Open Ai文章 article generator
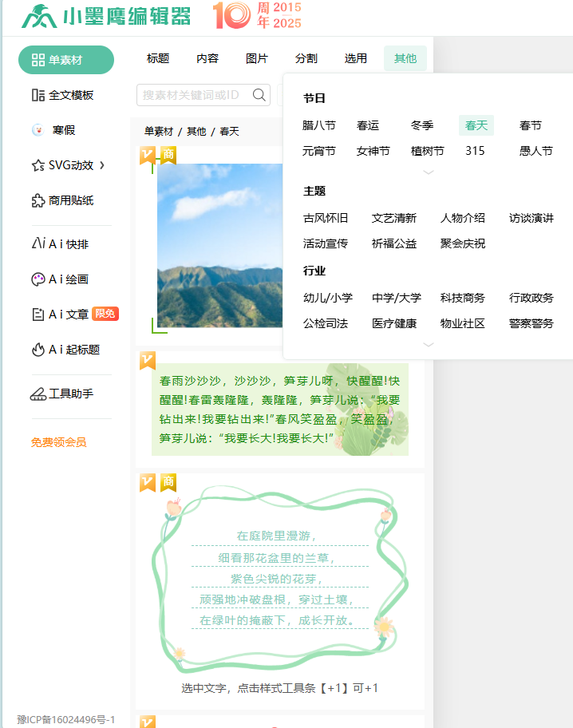The height and width of the screenshot is (728, 573). point(60,315)
